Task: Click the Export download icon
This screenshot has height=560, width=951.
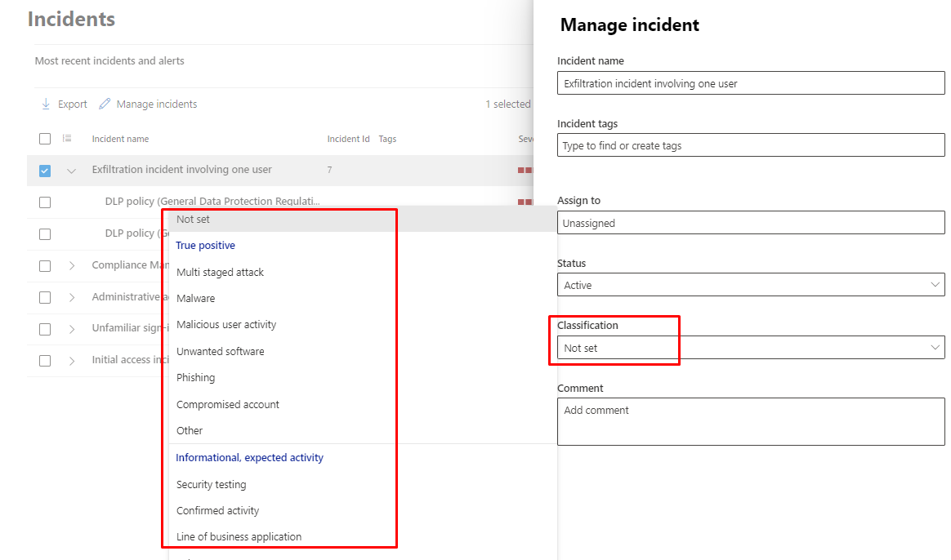Action: click(x=46, y=104)
